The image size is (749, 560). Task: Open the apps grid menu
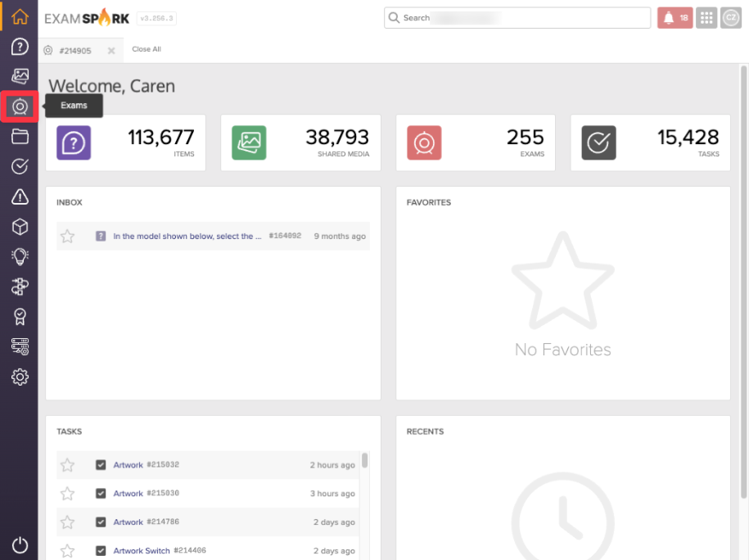tap(706, 18)
